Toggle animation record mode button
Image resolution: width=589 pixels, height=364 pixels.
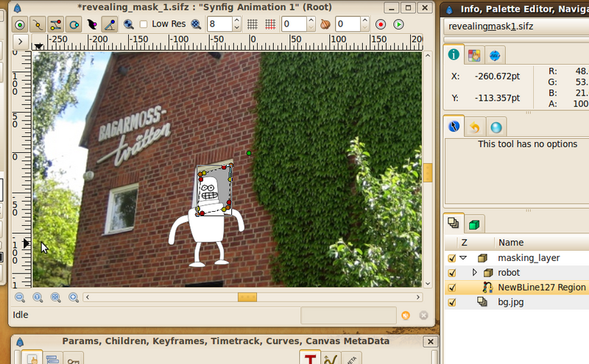pyautogui.click(x=381, y=24)
